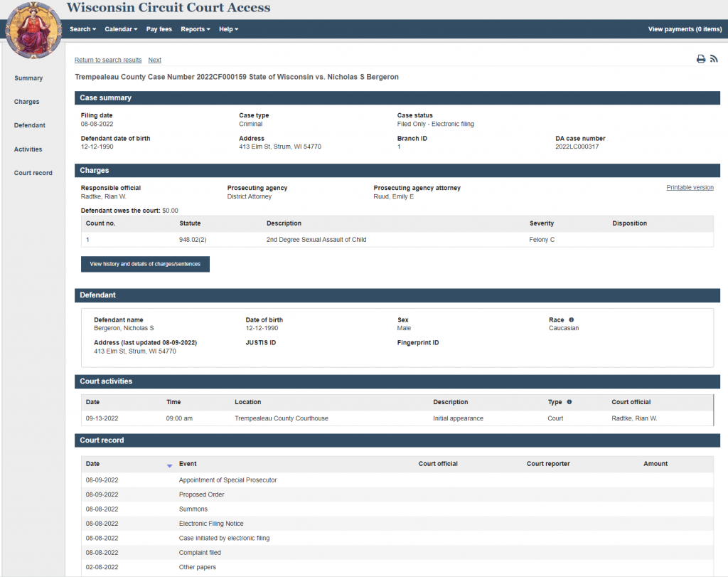Click Return to search results link

coord(108,60)
